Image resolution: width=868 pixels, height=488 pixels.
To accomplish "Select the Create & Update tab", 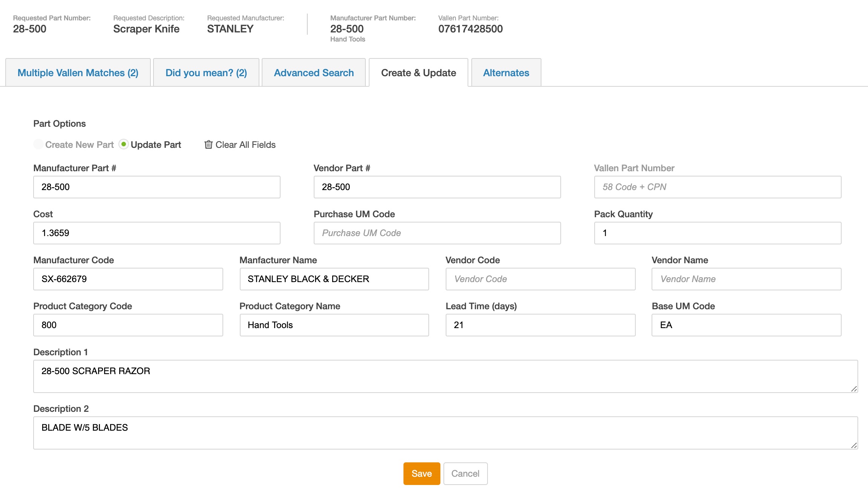I will tap(419, 73).
